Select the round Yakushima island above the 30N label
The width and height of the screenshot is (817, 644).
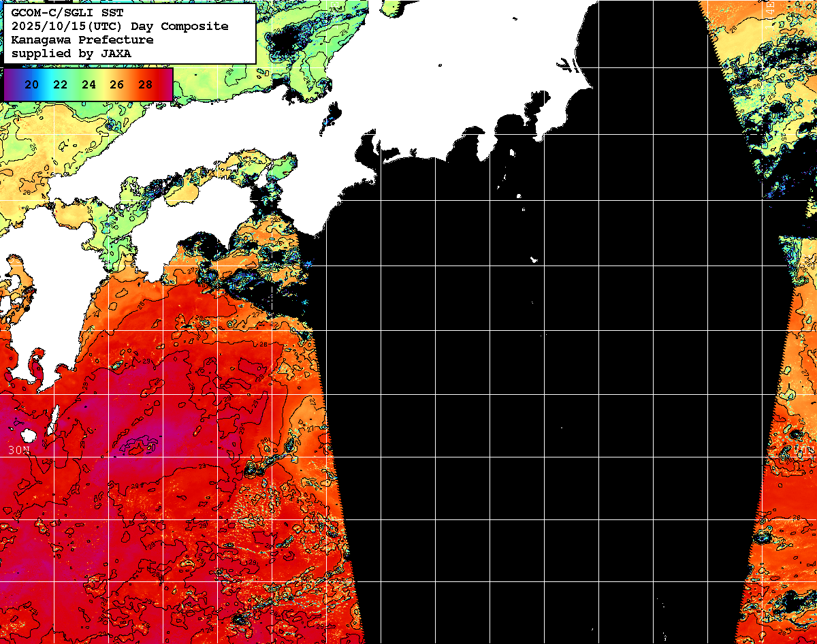pyautogui.click(x=28, y=436)
